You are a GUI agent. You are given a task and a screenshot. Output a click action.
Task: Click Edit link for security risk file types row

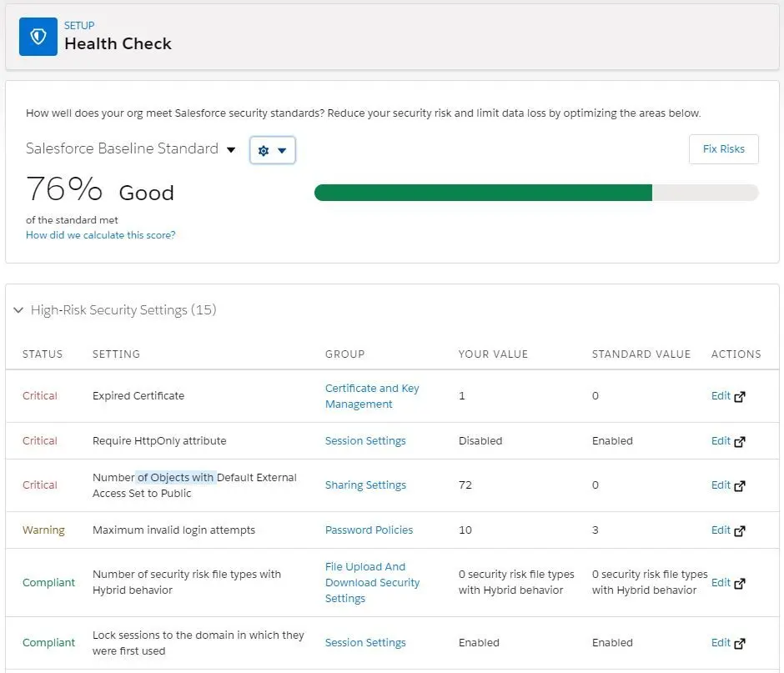pos(721,582)
